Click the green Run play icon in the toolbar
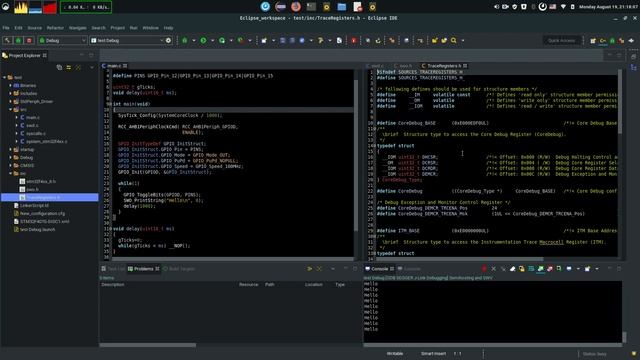The height and width of the screenshot is (360, 640). 203,40
